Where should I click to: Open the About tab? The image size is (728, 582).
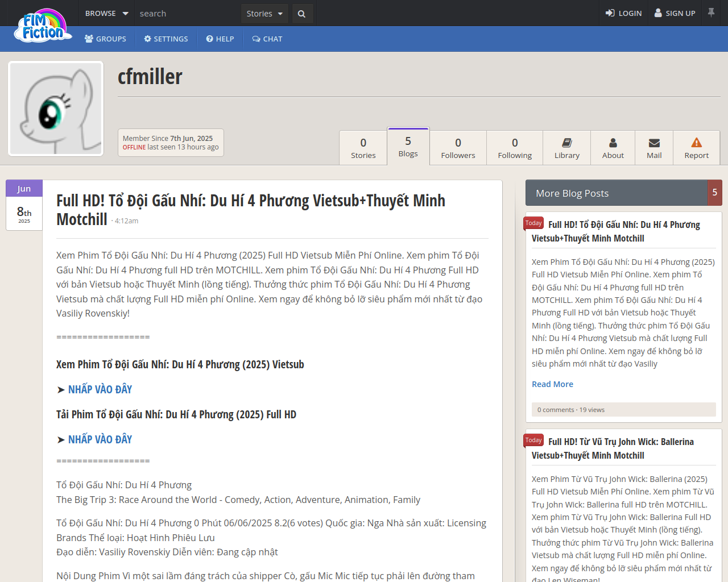point(613,148)
